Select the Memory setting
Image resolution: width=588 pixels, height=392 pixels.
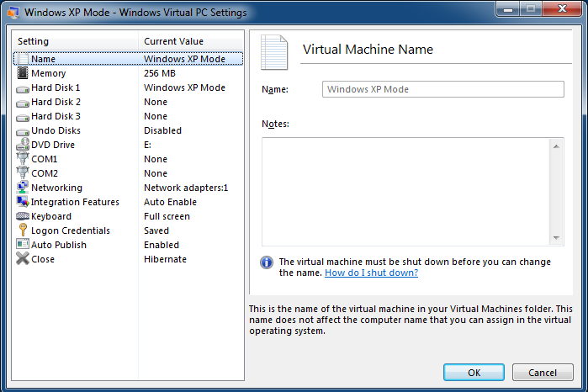(49, 73)
